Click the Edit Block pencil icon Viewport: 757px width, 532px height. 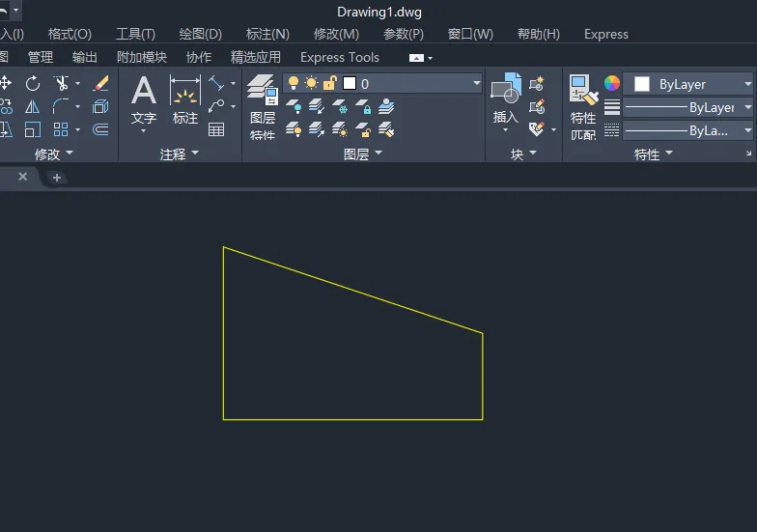(537, 106)
